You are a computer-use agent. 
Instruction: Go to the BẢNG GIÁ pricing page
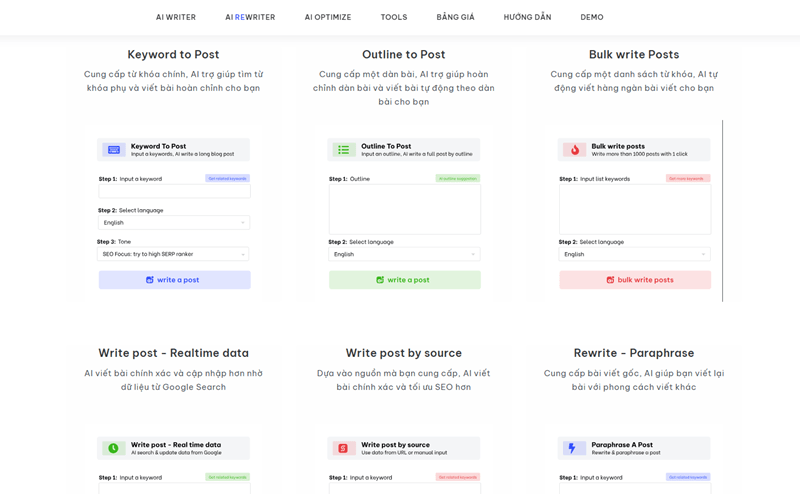pos(455,17)
